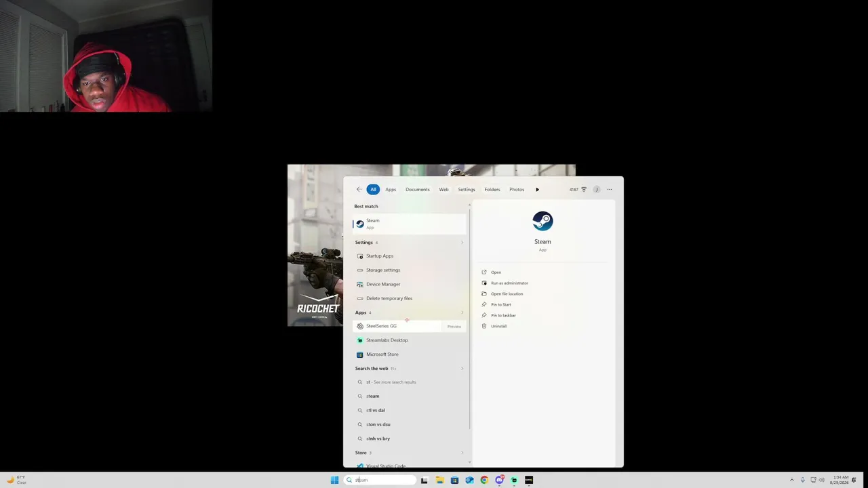Switch to the Apps filter tab
The width and height of the screenshot is (868, 488).
click(x=391, y=190)
